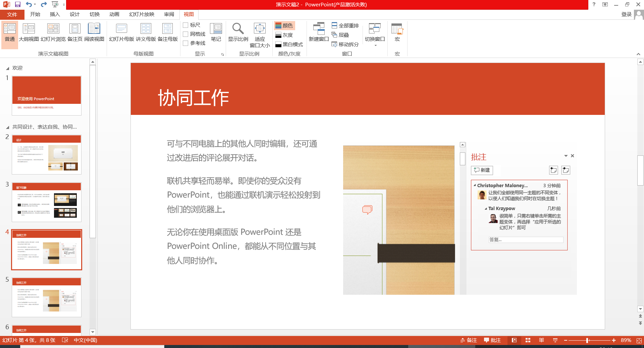The width and height of the screenshot is (644, 348).
Task: Enable the 标尺 checkbox
Action: coord(185,25)
